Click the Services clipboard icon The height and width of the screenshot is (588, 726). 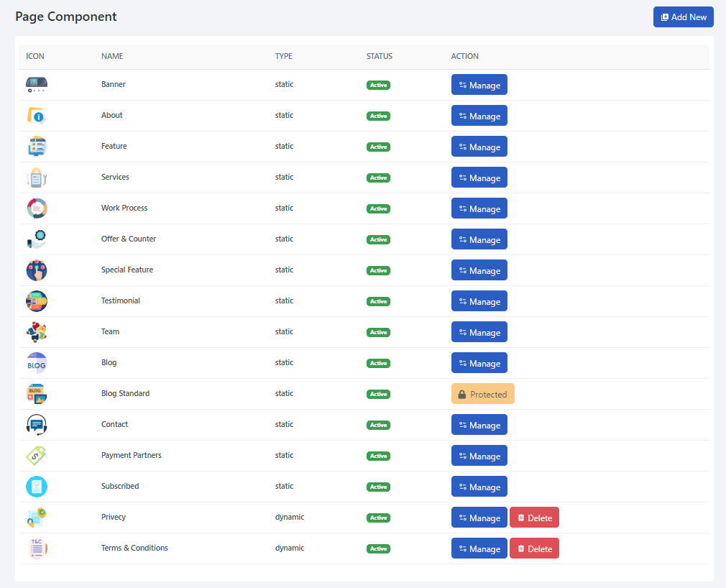[x=36, y=177]
